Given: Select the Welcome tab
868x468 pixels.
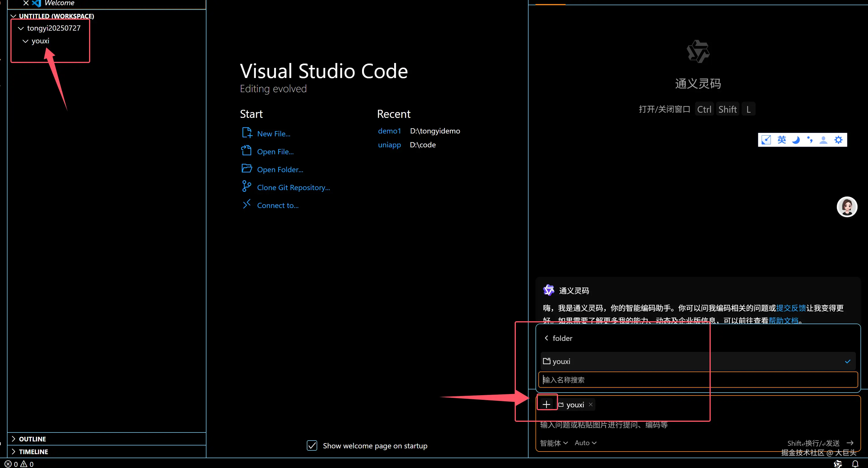Looking at the screenshot, I should [x=59, y=3].
